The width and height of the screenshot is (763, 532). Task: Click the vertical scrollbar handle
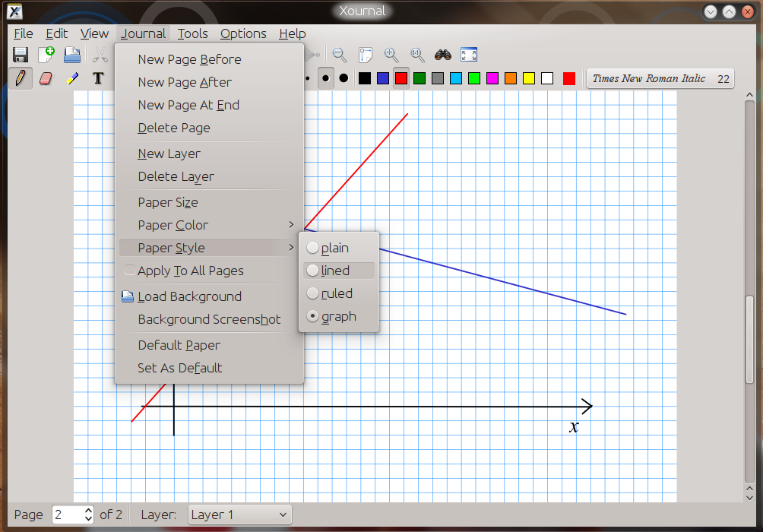(x=749, y=339)
